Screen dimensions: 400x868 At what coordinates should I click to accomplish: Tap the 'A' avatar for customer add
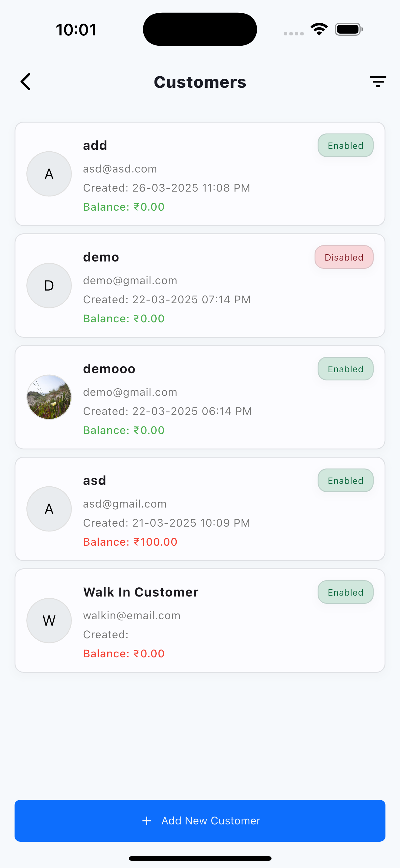tap(49, 174)
